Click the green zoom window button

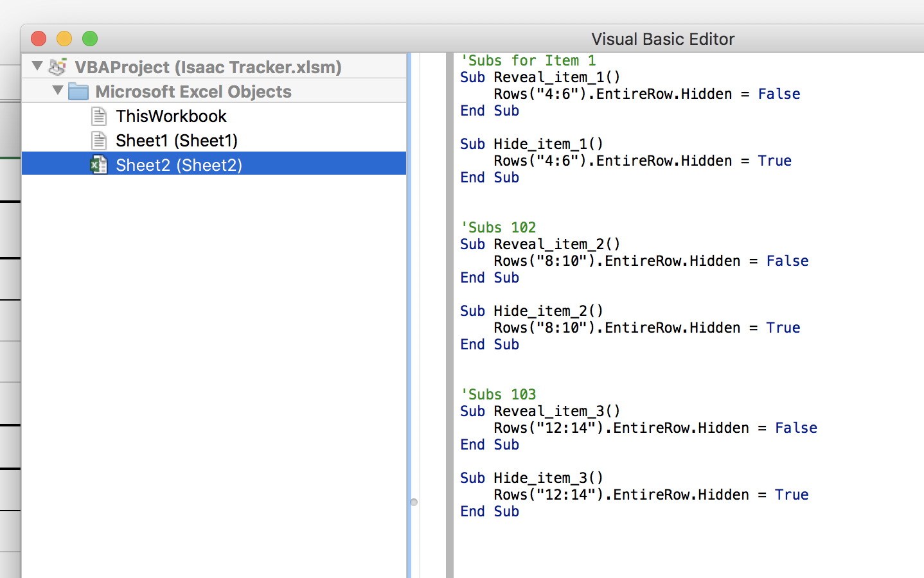90,39
